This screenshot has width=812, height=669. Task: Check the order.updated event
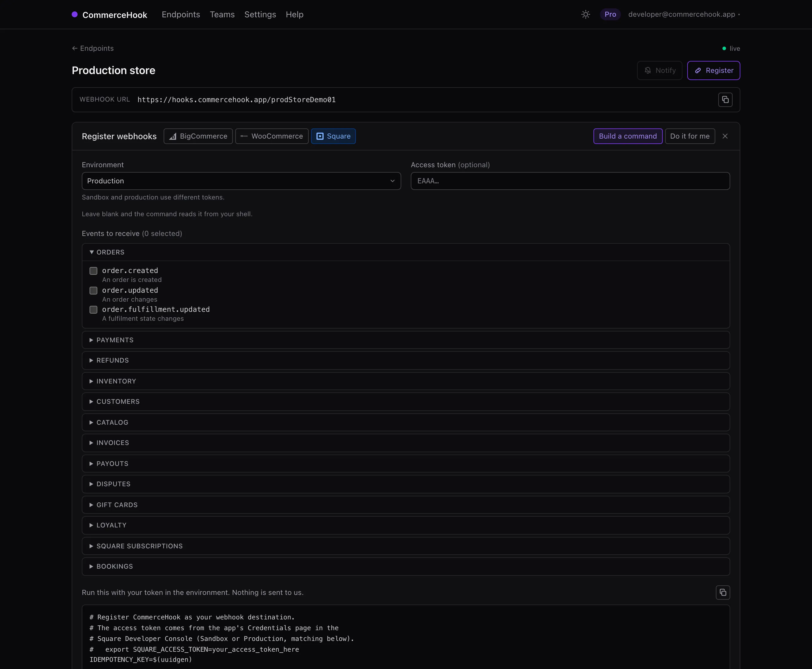(93, 290)
